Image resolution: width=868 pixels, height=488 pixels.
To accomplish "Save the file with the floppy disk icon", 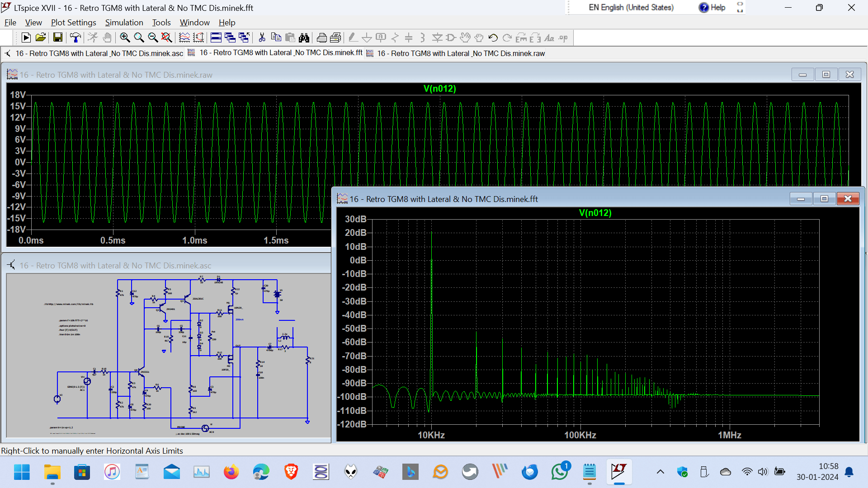I will pyautogui.click(x=57, y=38).
